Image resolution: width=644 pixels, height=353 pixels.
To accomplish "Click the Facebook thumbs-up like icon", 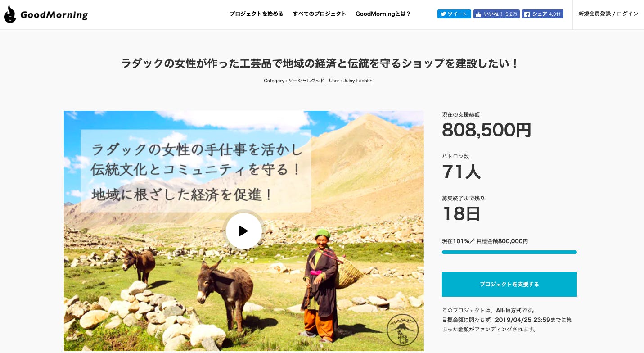I will (x=479, y=14).
